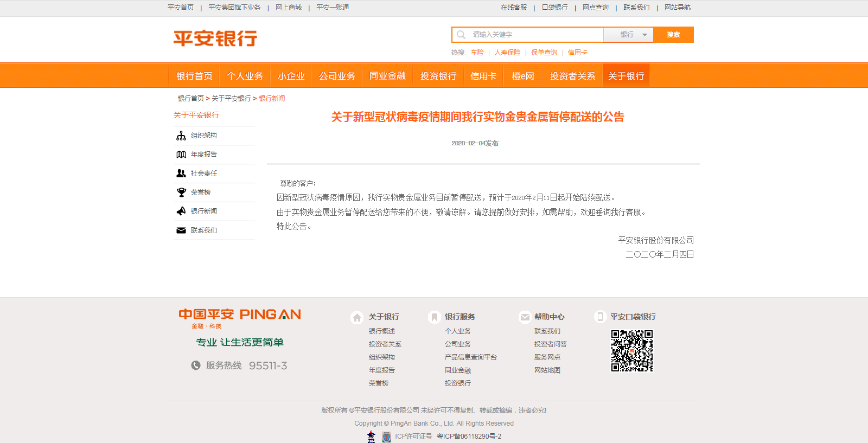Click the bookmark icon beside 银行服务
Viewport: 868px width, 443px height.
click(433, 317)
